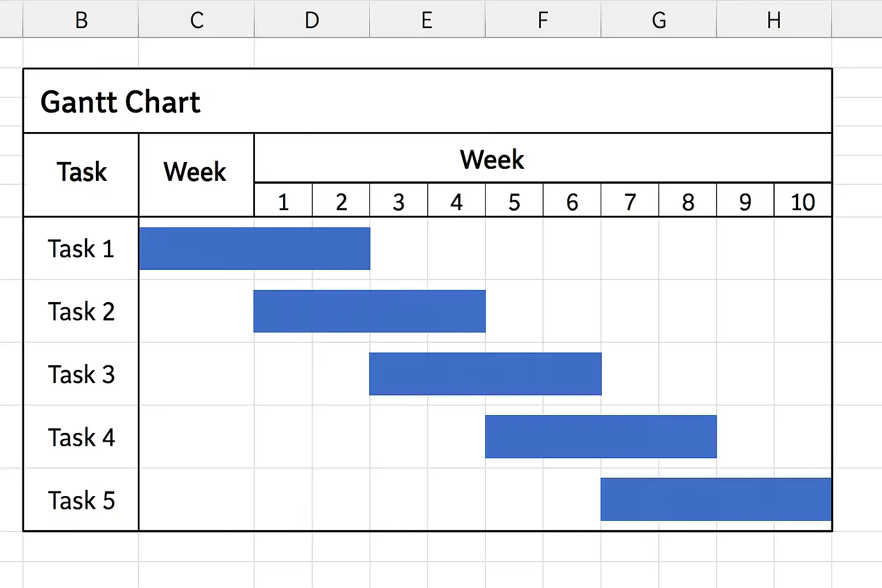
Task: Click the Task 5 label cell
Action: click(x=81, y=500)
